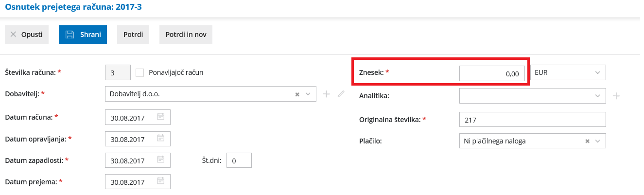Add new Analitika with plus icon
This screenshot has width=644, height=195.
616,96
